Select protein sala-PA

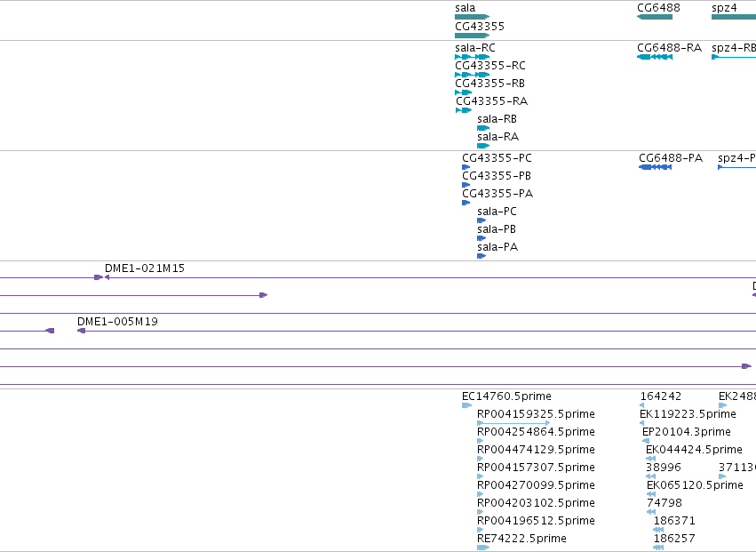(x=481, y=256)
